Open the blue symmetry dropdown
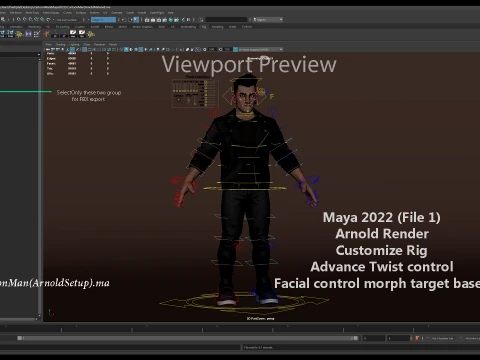This screenshot has height=360, width=480. coord(103,20)
